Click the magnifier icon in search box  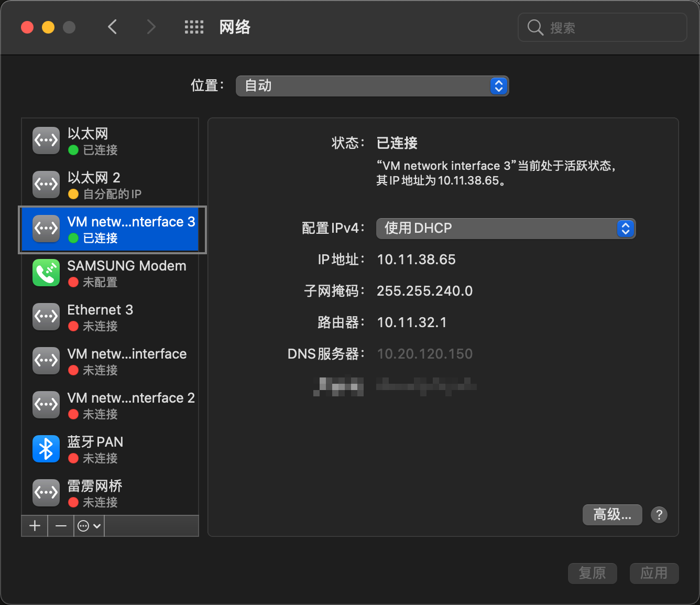coord(535,27)
